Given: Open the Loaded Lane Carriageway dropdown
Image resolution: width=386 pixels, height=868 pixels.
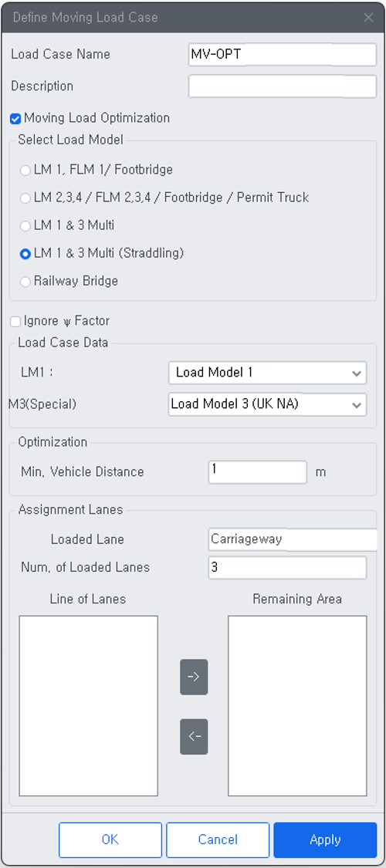Looking at the screenshot, I should (x=293, y=539).
